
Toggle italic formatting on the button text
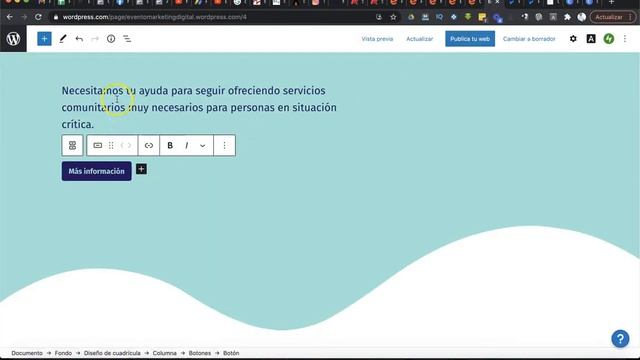click(187, 145)
